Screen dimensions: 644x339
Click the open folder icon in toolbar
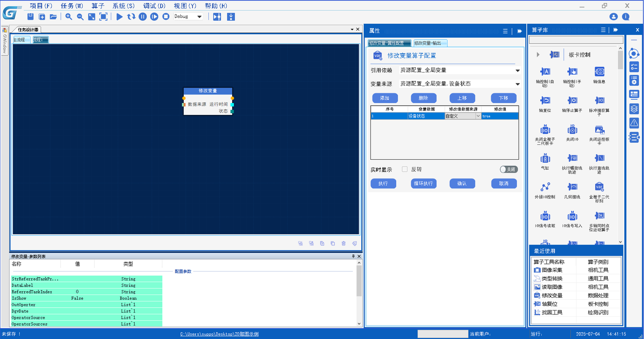pos(53,17)
